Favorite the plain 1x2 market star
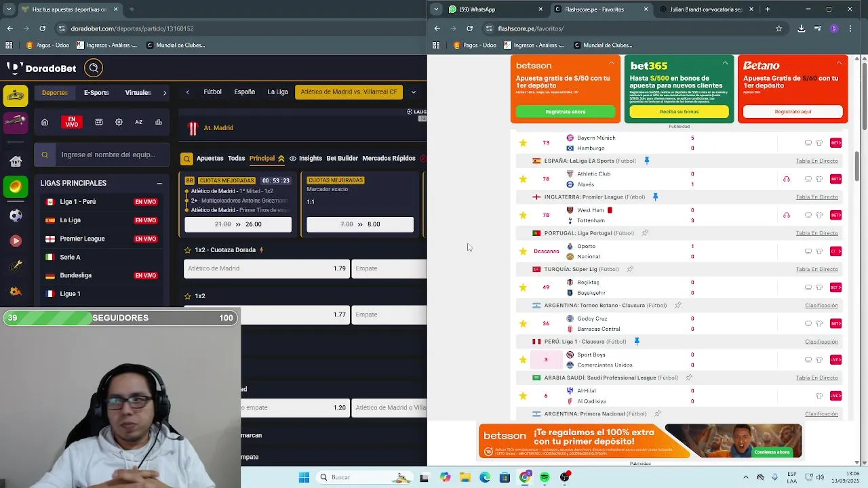The width and height of the screenshot is (868, 488). click(188, 296)
